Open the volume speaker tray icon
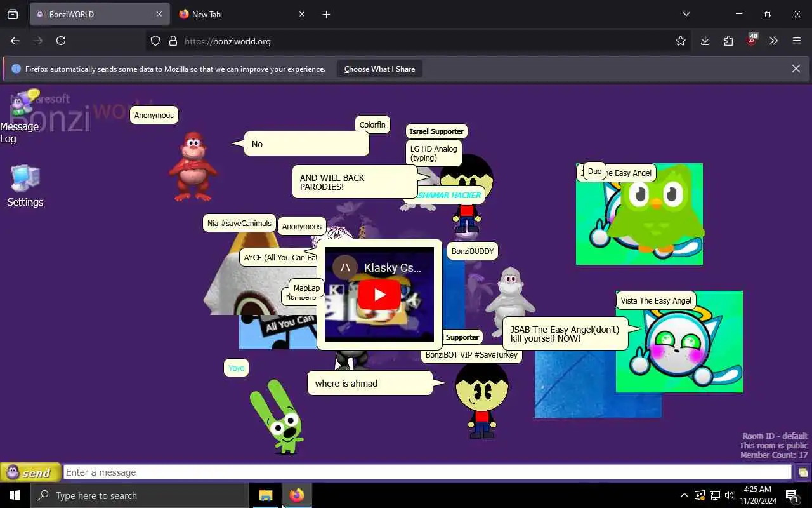Viewport: 812px width, 508px height. pos(730,495)
